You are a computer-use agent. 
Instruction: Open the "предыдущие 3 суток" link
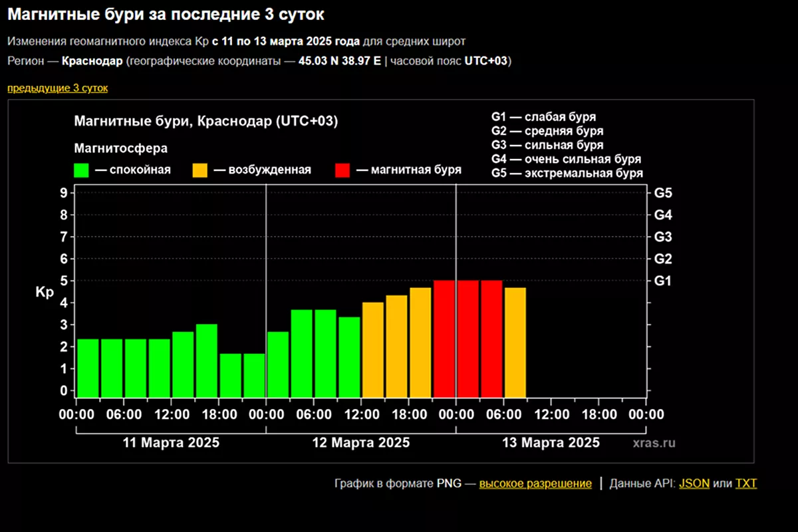click(57, 88)
